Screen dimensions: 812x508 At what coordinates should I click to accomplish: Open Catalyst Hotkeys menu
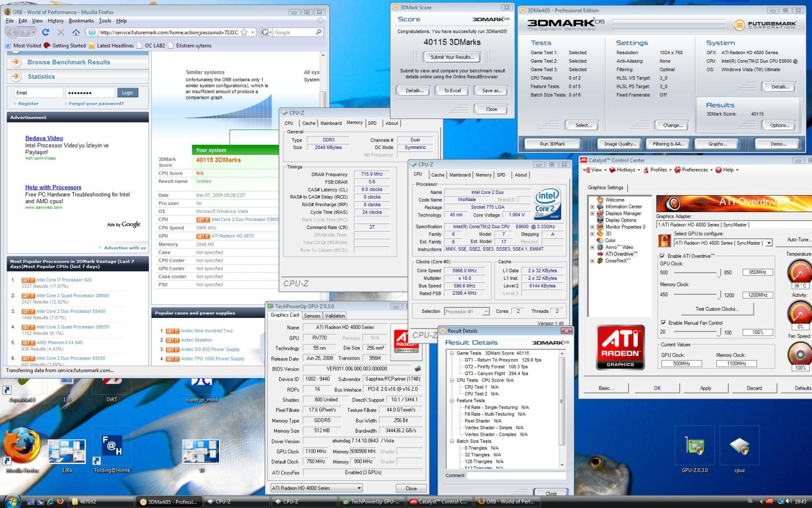(625, 170)
